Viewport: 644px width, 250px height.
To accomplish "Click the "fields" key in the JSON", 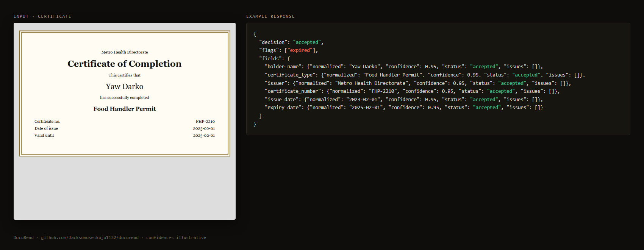I will tap(270, 58).
